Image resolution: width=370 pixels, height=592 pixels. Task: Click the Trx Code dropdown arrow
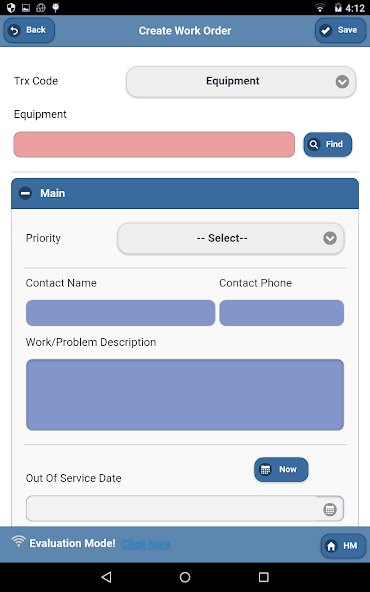pyautogui.click(x=342, y=82)
